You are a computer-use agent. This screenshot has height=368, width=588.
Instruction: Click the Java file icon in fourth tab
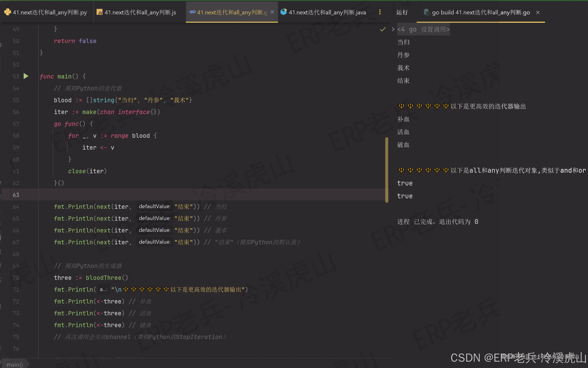[x=284, y=12]
